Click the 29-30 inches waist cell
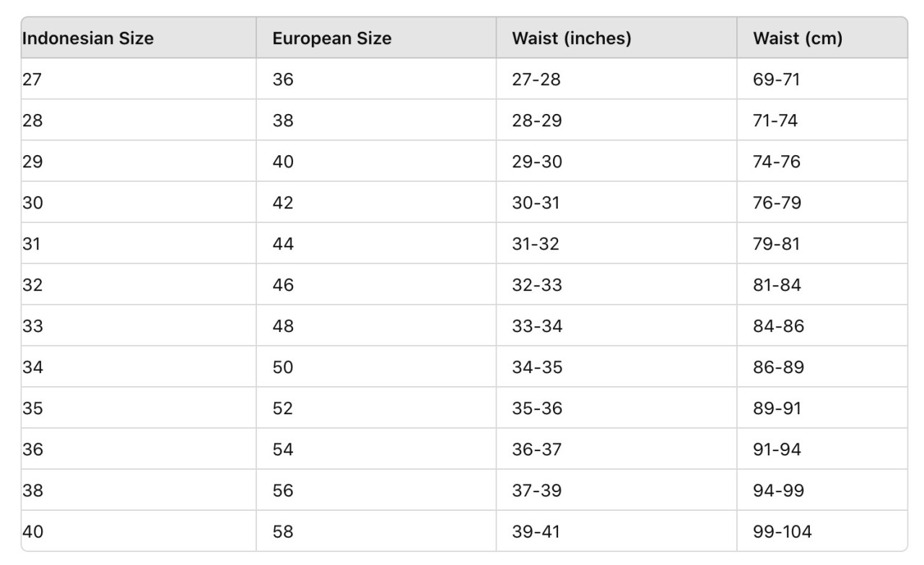The image size is (924, 565). point(616,162)
